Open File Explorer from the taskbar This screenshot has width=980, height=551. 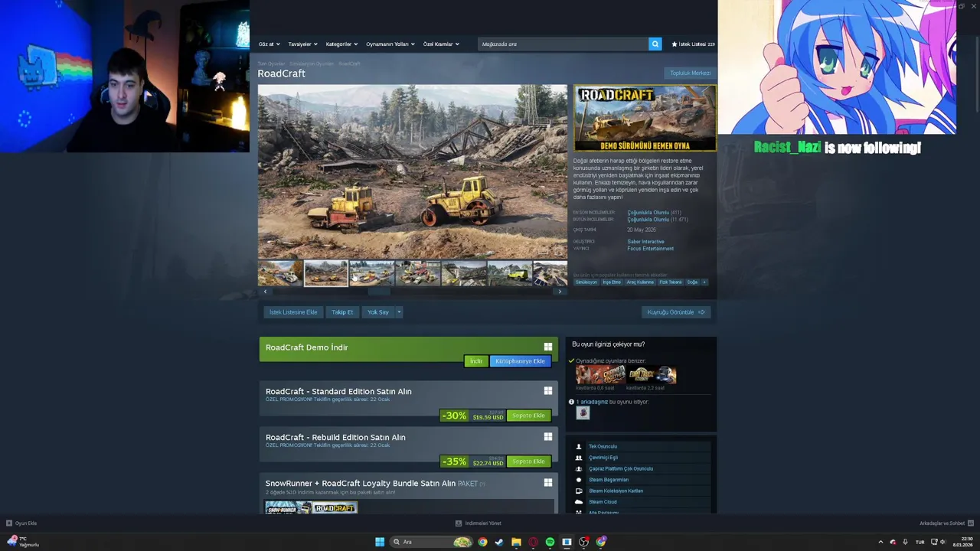(x=516, y=542)
